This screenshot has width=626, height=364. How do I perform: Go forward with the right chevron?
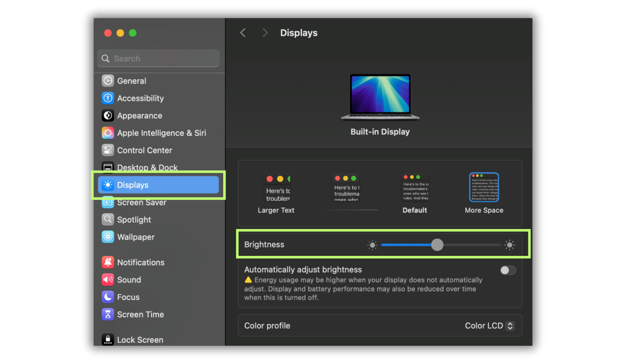[x=265, y=33]
